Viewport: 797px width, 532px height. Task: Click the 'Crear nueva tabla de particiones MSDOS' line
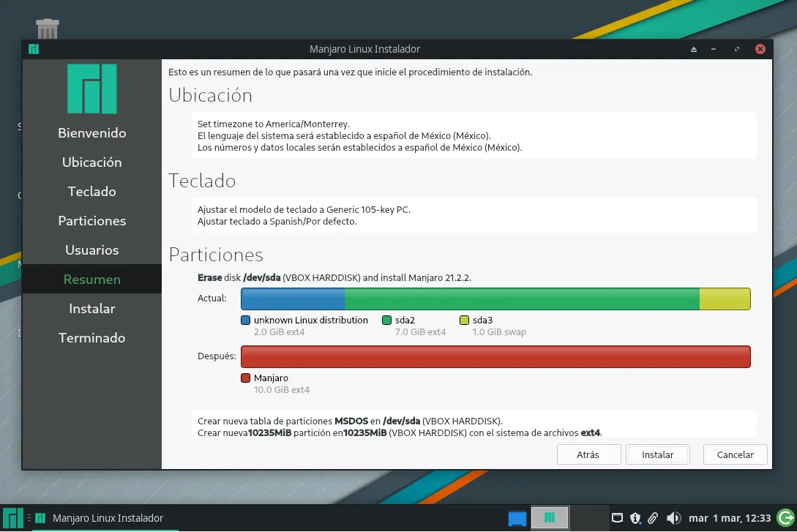350,422
